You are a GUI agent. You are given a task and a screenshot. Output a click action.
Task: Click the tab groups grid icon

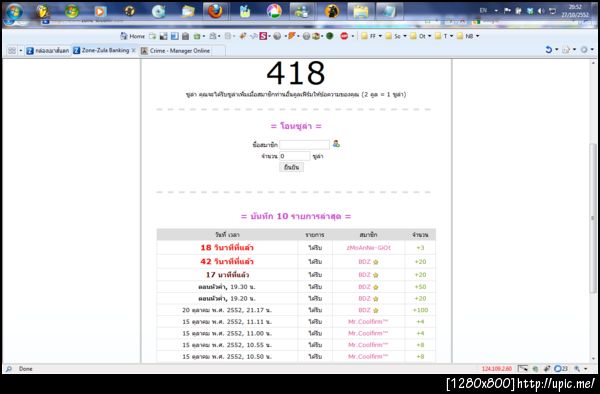(x=12, y=50)
